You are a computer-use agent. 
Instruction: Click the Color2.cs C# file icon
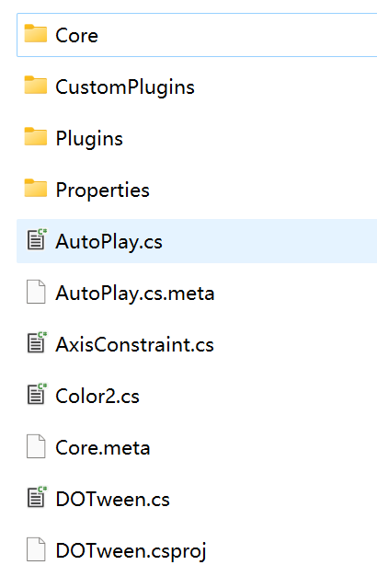point(37,394)
